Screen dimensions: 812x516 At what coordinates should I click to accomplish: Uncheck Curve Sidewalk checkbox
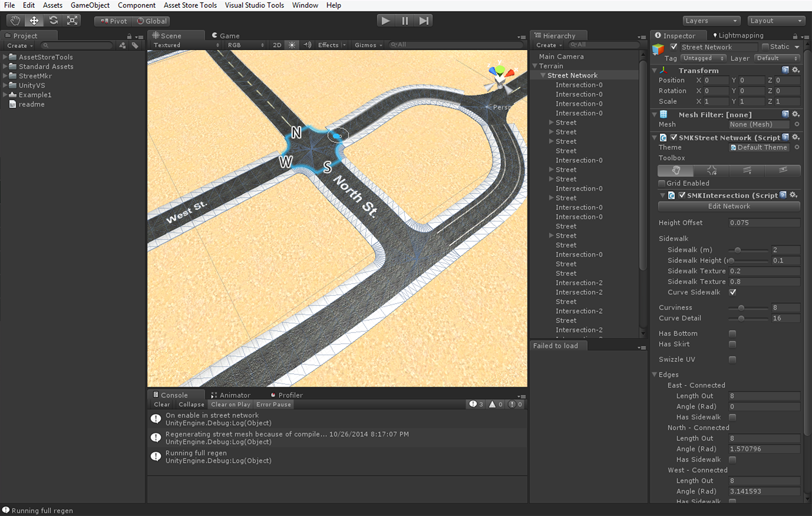coord(732,292)
